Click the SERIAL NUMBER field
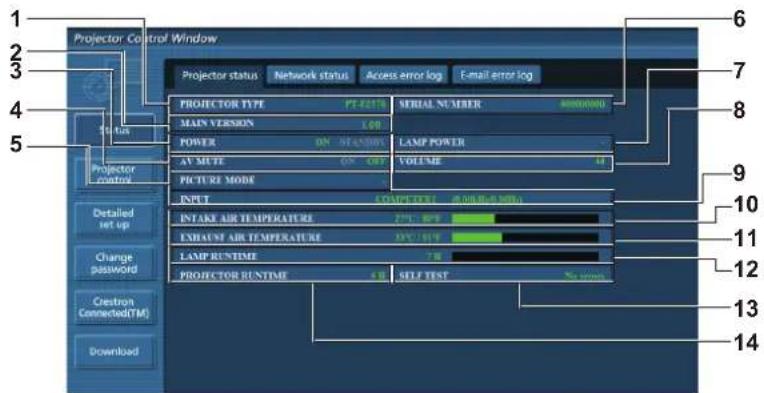This screenshot has width=764, height=393. click(502, 105)
